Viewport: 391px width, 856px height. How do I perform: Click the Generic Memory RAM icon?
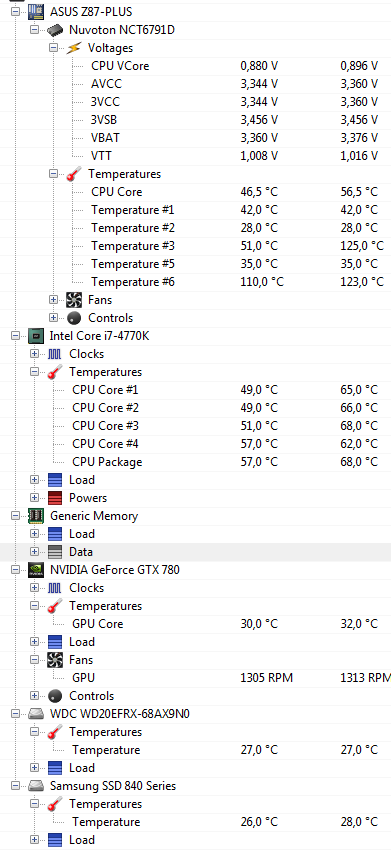point(36,516)
